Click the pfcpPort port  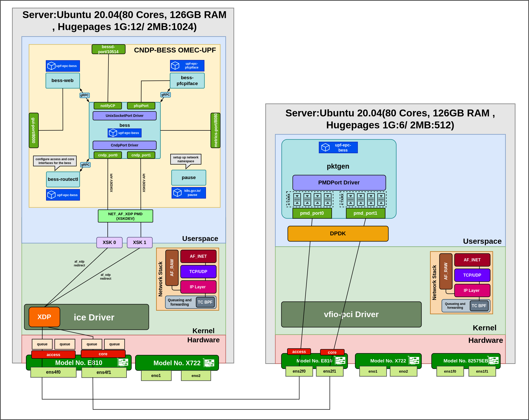(x=141, y=106)
